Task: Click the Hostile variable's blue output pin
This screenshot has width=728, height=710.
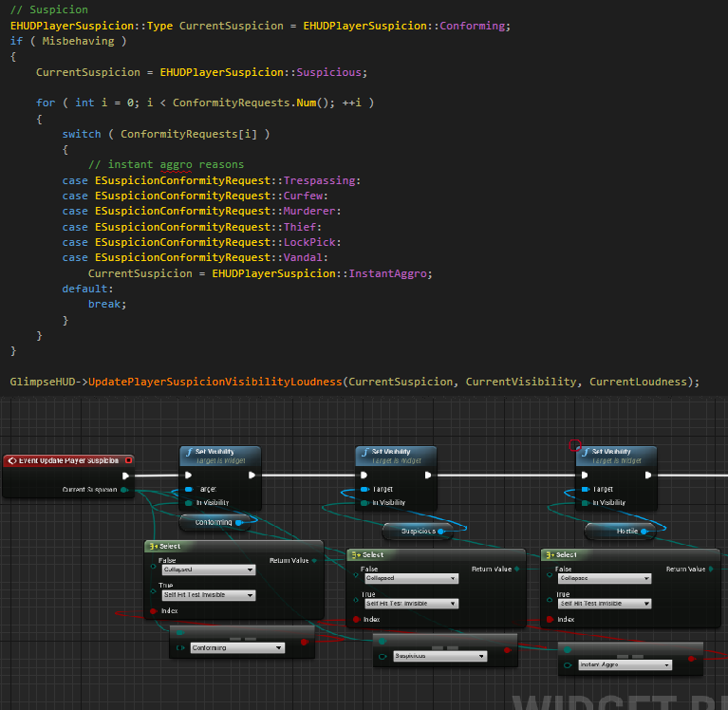Action: tap(644, 532)
